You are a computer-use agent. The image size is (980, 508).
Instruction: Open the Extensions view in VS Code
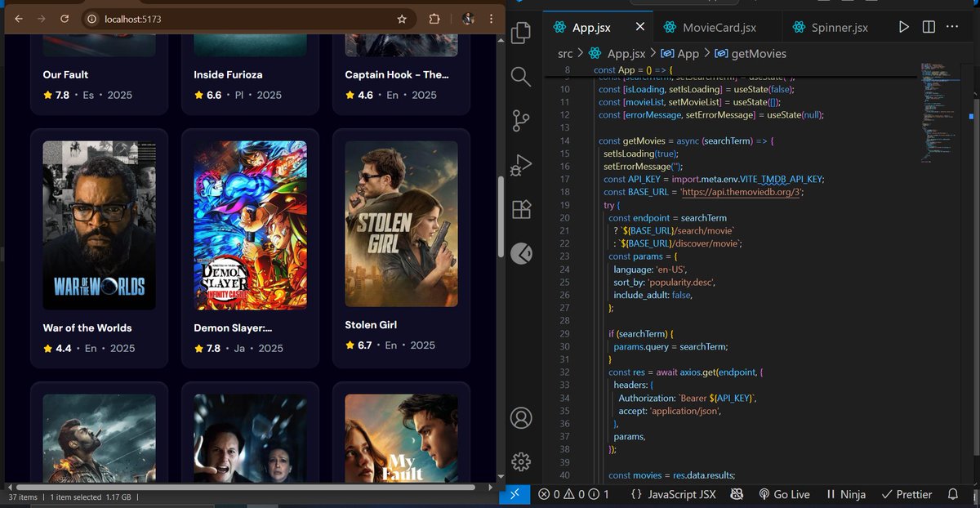[x=521, y=209]
